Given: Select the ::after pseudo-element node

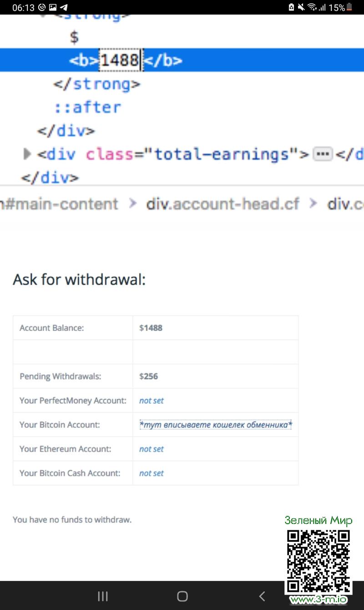Looking at the screenshot, I should tap(88, 107).
